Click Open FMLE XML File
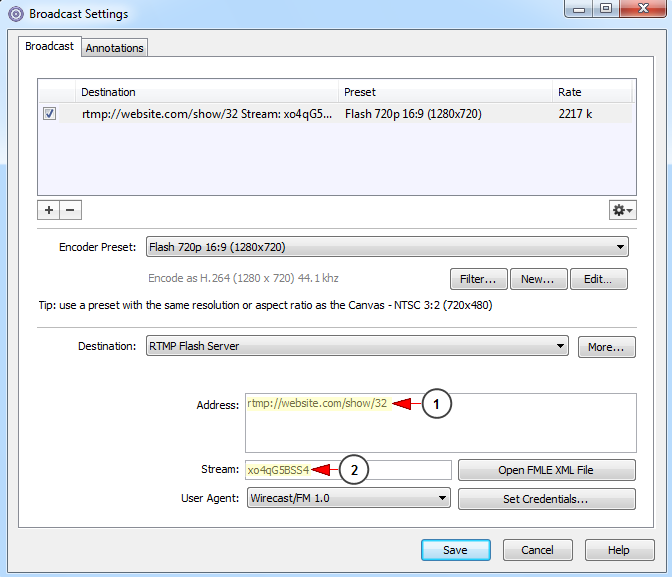Viewport: 672px width, 577px height. click(546, 470)
